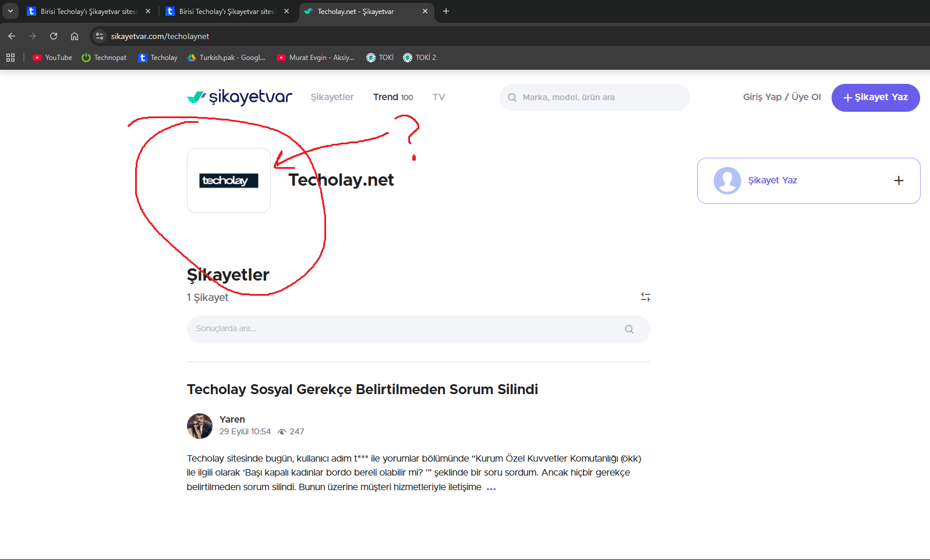Click the 247 view count
The height and width of the screenshot is (560, 930).
pyautogui.click(x=291, y=431)
